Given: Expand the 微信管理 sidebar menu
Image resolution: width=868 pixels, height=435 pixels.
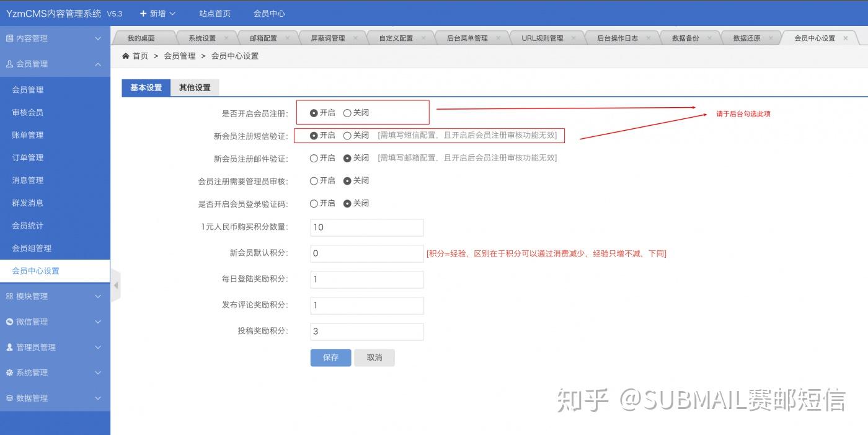Looking at the screenshot, I should tap(55, 322).
